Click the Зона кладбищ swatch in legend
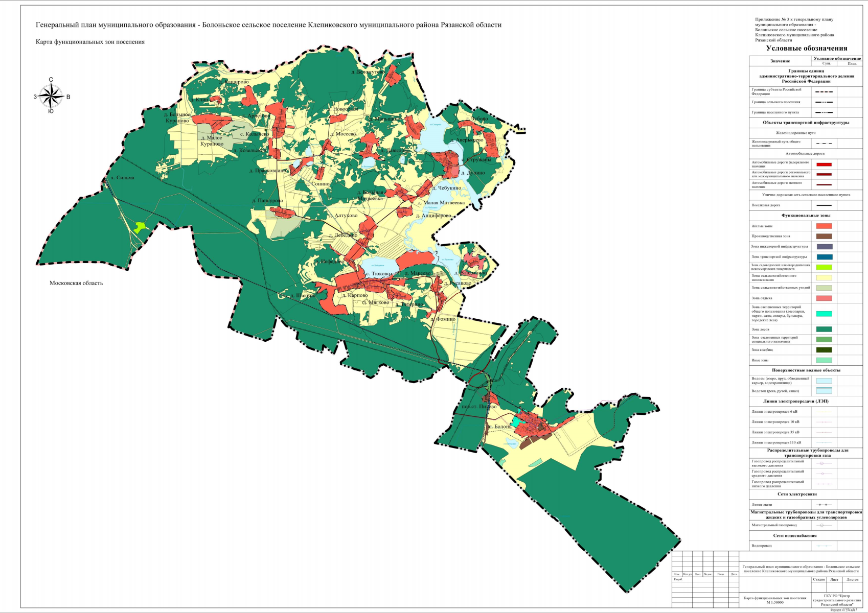 pyautogui.click(x=824, y=350)
